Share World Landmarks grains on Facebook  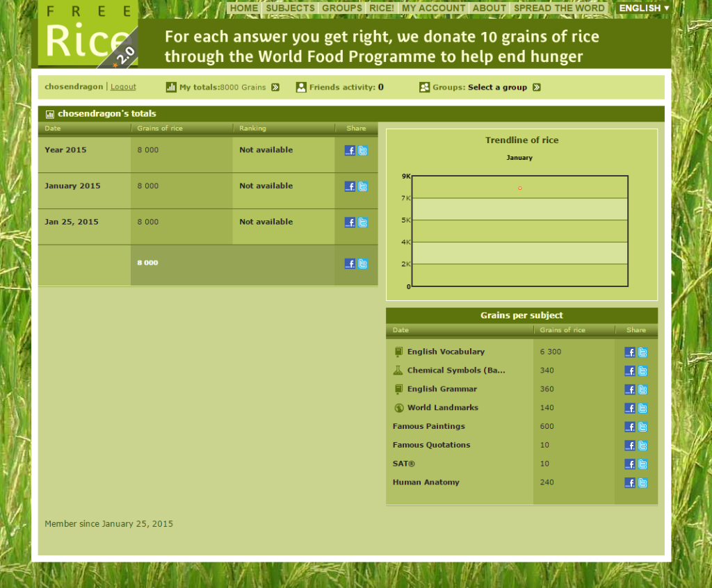tap(630, 408)
